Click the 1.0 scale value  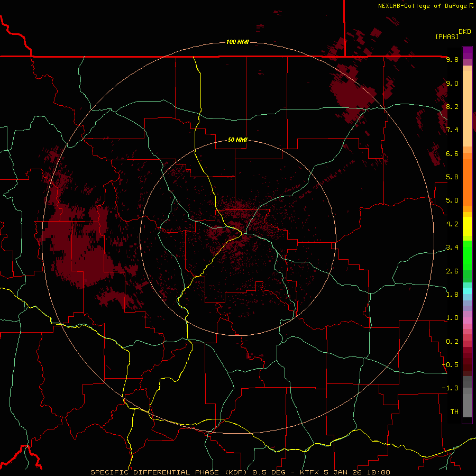[452, 318]
